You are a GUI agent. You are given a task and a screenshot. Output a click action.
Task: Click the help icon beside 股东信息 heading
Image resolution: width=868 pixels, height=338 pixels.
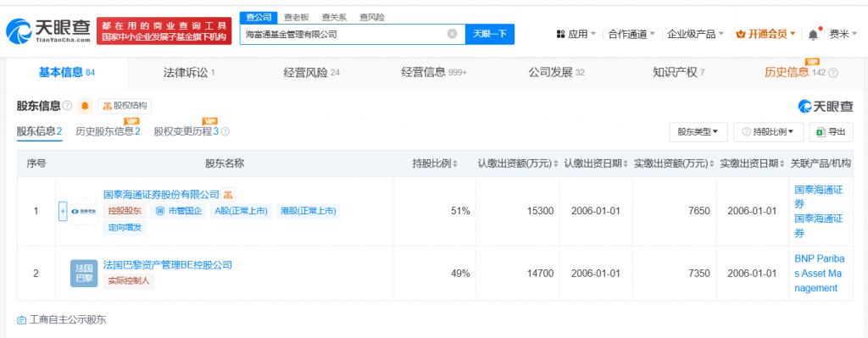(67, 106)
